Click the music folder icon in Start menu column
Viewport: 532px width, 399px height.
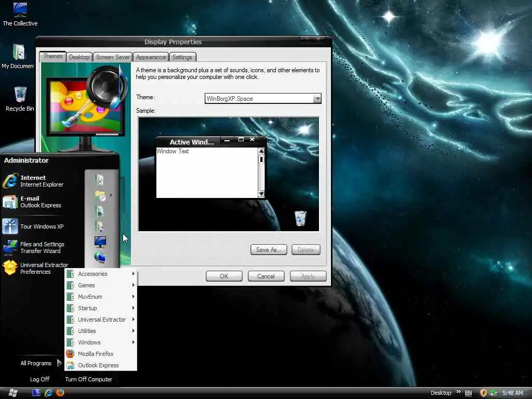[99, 227]
